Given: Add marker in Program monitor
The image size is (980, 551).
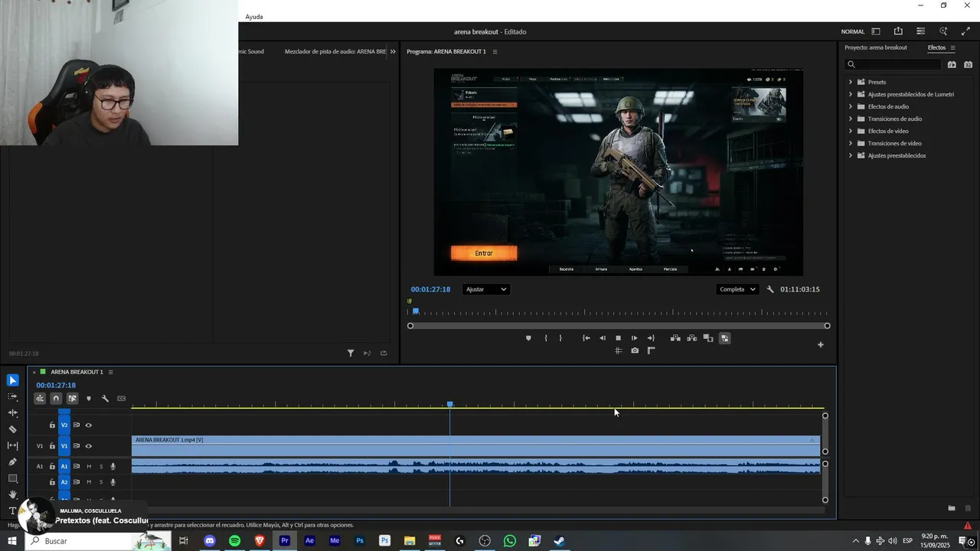Looking at the screenshot, I should click(528, 338).
